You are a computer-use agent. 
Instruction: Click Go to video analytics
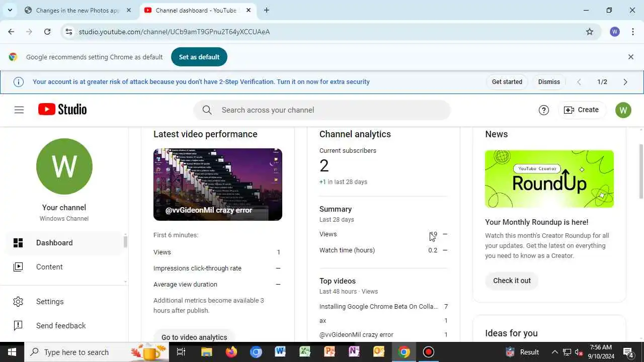coord(194,337)
